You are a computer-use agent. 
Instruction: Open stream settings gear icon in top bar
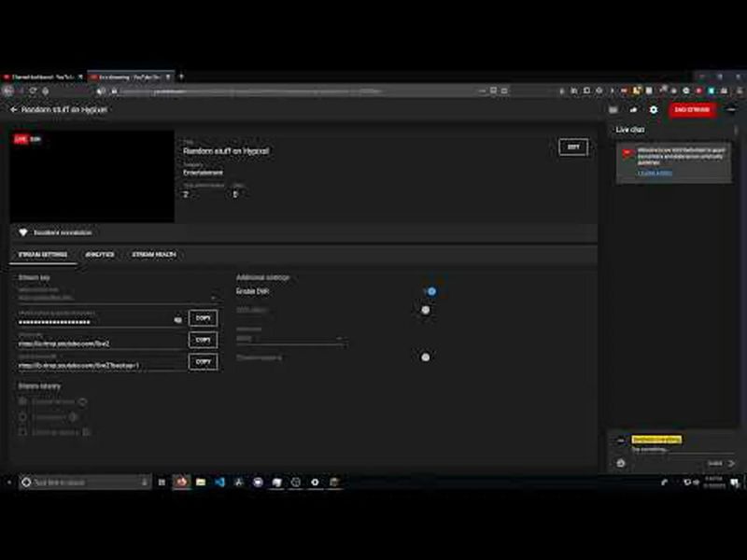click(653, 109)
